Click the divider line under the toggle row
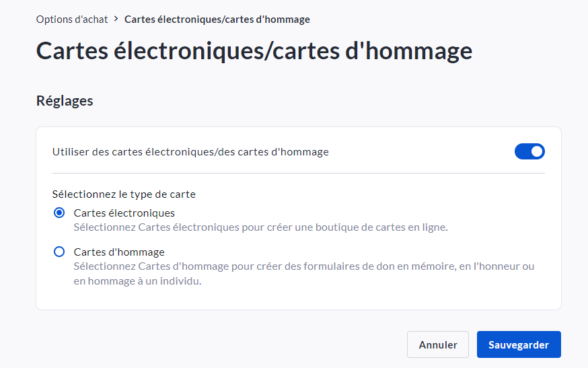Viewport: 588px width, 368px height. pyautogui.click(x=298, y=173)
